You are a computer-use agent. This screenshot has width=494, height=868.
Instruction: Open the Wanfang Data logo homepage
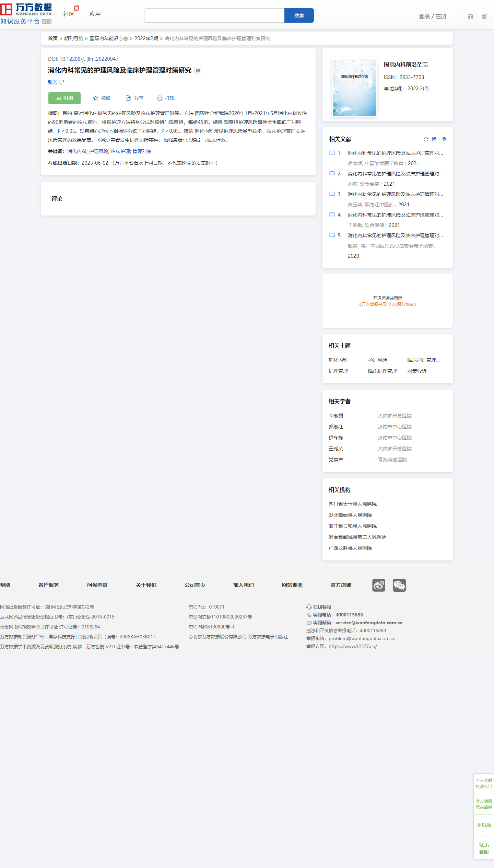(26, 14)
